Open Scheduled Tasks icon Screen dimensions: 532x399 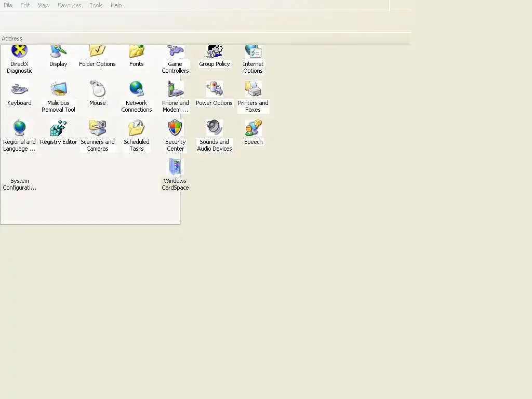[137, 128]
